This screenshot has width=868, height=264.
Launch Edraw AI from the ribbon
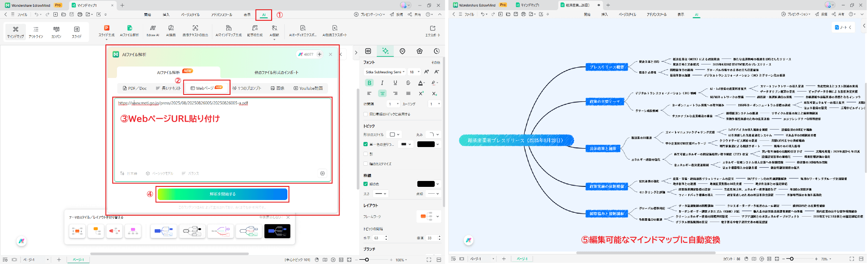[x=153, y=30]
